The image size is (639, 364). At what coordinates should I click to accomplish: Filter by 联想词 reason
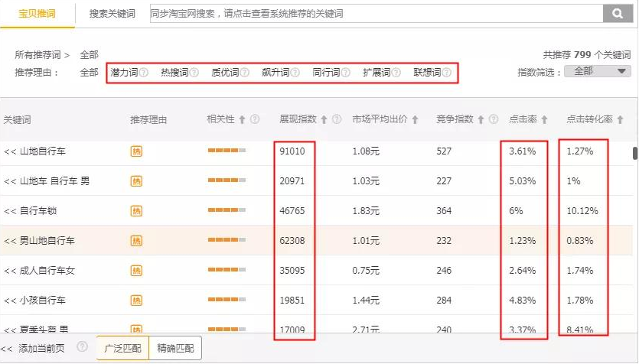coord(427,73)
